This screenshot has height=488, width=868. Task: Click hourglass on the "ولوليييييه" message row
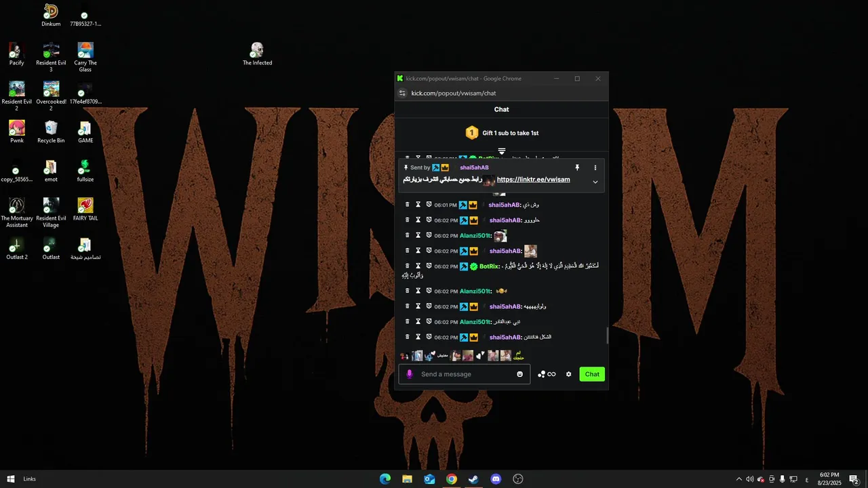pyautogui.click(x=418, y=306)
